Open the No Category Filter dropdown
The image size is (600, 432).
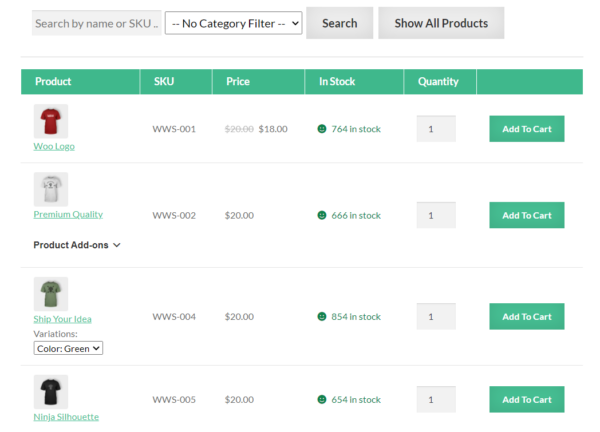(233, 23)
